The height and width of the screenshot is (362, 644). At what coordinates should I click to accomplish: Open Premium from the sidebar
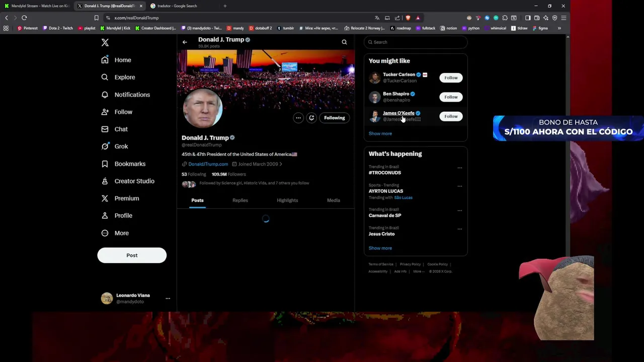pos(120,199)
